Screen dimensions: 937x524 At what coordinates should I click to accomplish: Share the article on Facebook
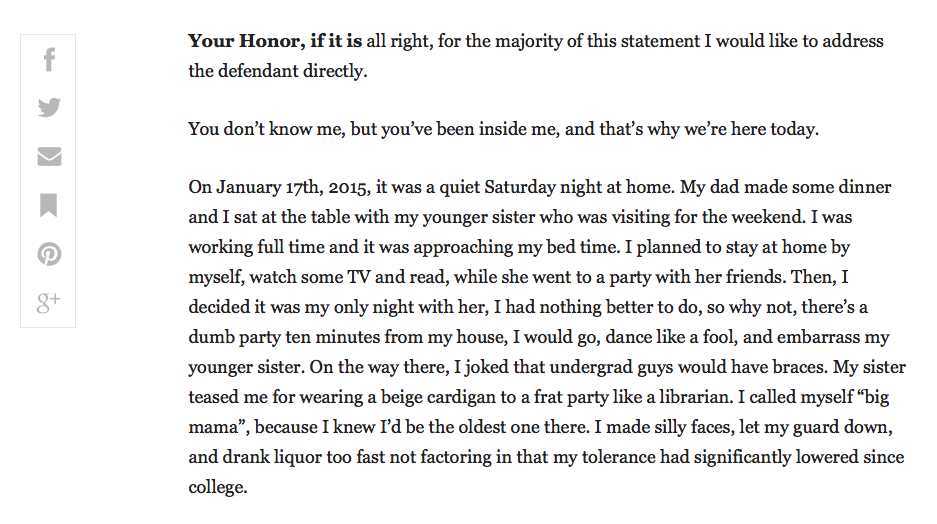(49, 60)
